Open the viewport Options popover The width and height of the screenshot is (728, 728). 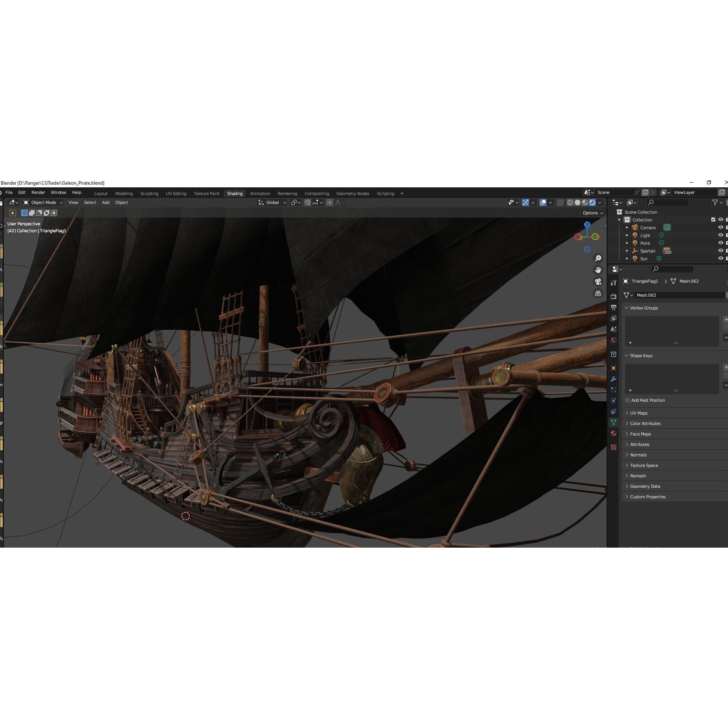pos(592,213)
